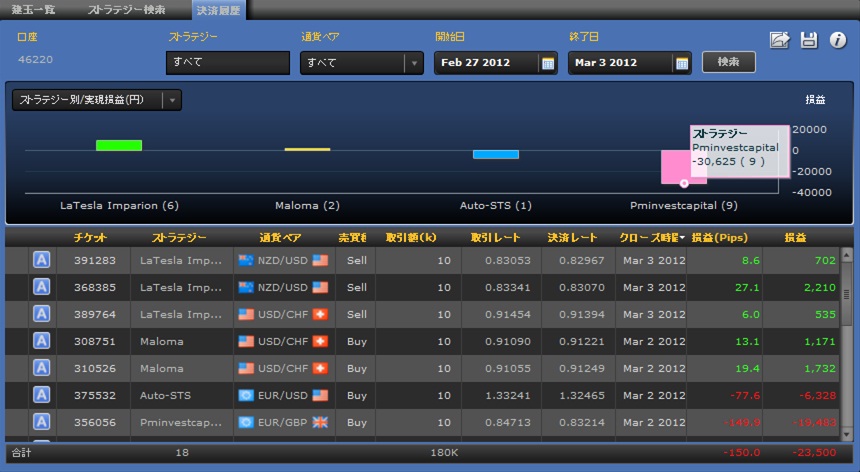
Task: Click the account number 46220
Action: pos(36,60)
